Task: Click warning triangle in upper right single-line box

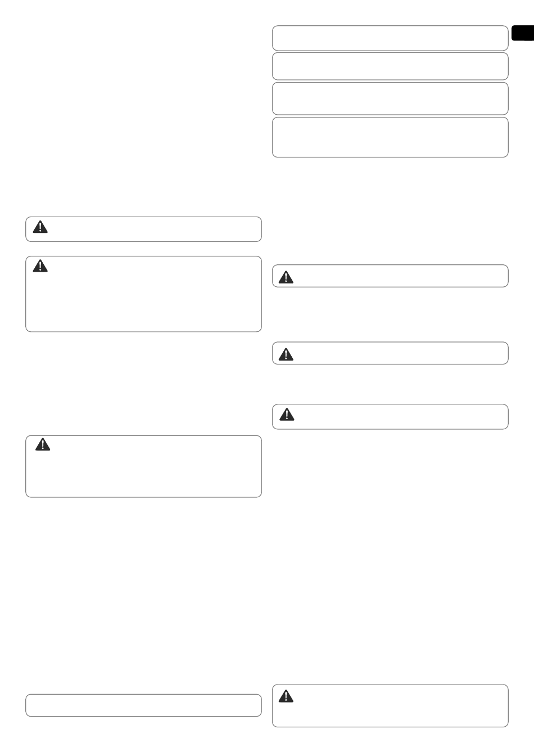Action: click(x=287, y=277)
